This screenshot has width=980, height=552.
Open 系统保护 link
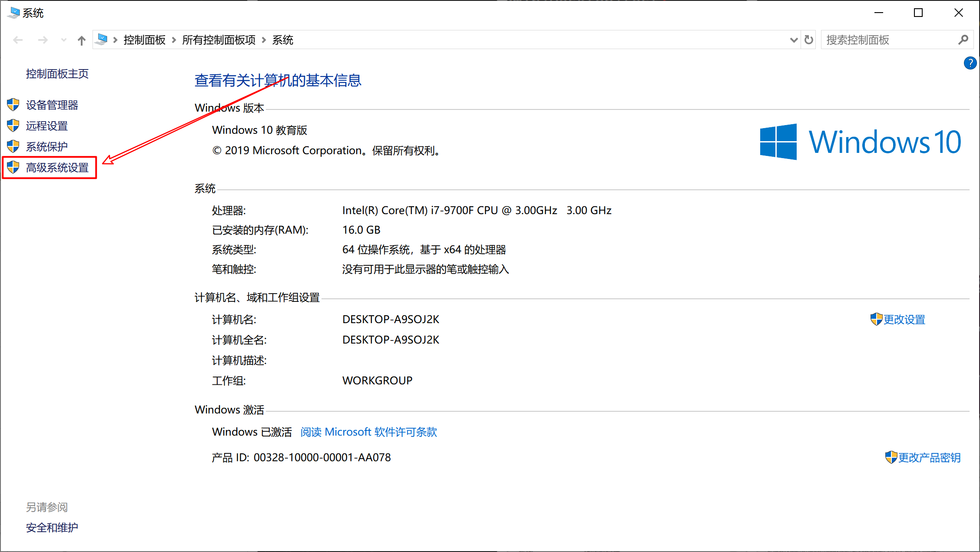[47, 147]
